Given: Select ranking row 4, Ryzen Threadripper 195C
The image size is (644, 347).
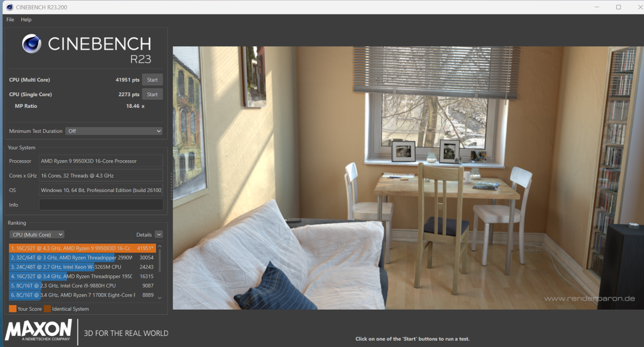Looking at the screenshot, I should [83, 276].
